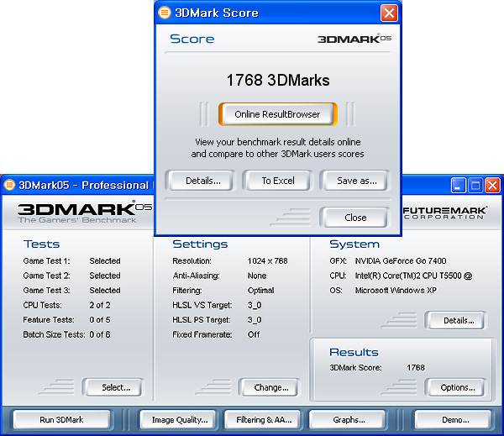Click the System section heading

coord(354,244)
